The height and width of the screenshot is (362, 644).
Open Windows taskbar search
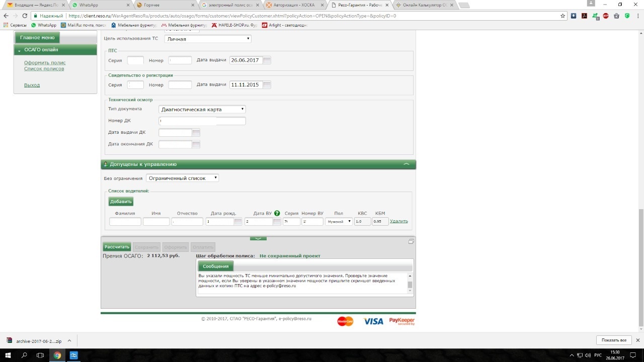[x=24, y=355]
